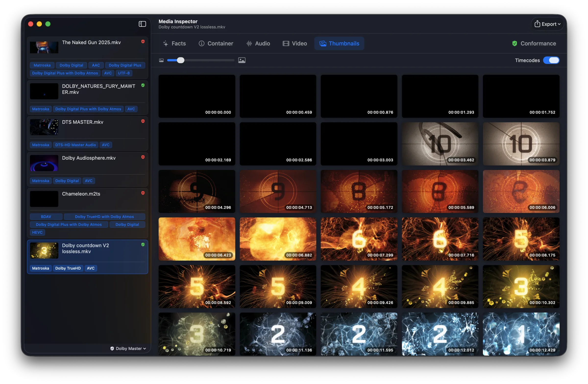Toggle the sidebar panel icon
Image resolution: width=588 pixels, height=384 pixels.
tap(142, 24)
